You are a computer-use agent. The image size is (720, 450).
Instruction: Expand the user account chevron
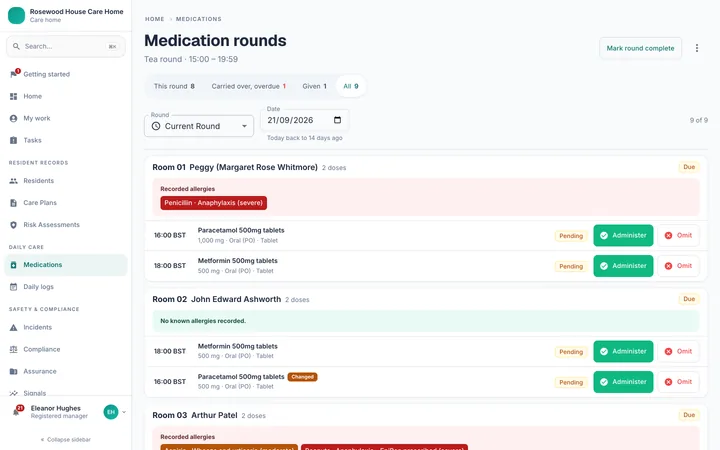coord(124,412)
